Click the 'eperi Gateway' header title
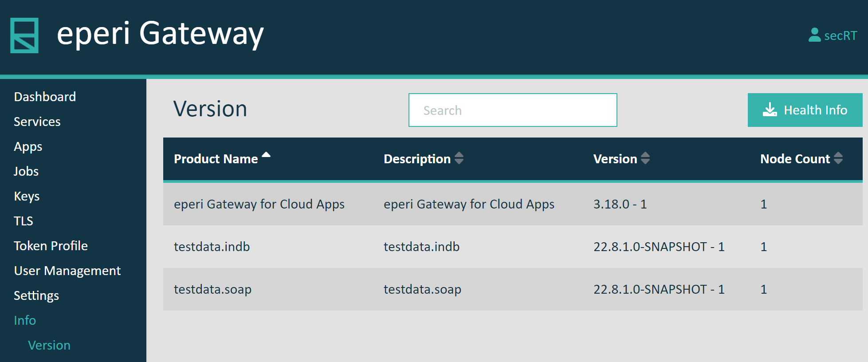This screenshot has height=362, width=868. 160,34
